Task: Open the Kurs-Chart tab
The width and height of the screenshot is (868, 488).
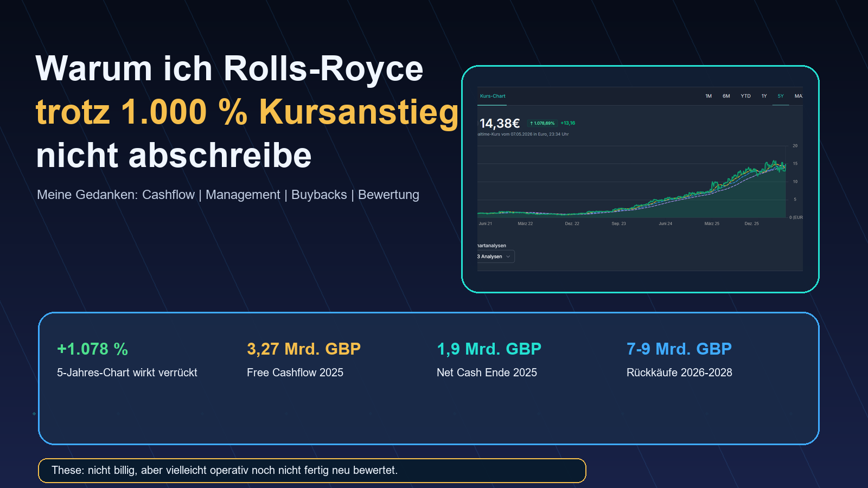Action: pos(493,96)
